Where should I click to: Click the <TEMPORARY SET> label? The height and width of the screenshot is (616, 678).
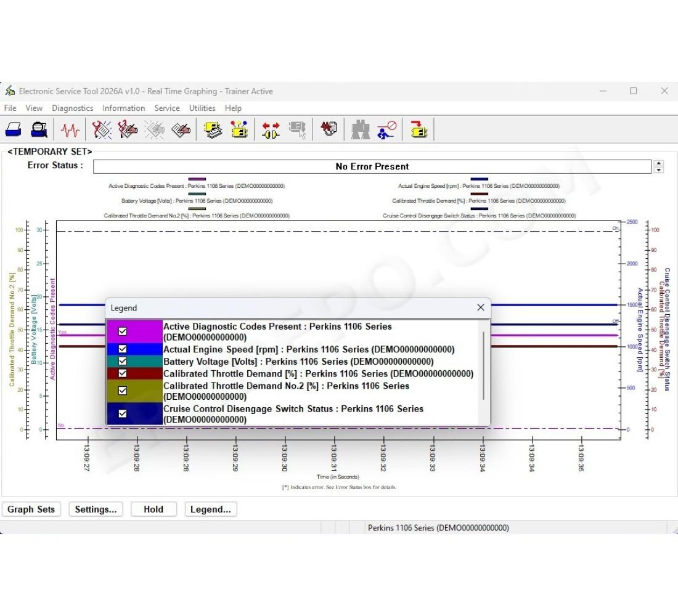pos(50,152)
